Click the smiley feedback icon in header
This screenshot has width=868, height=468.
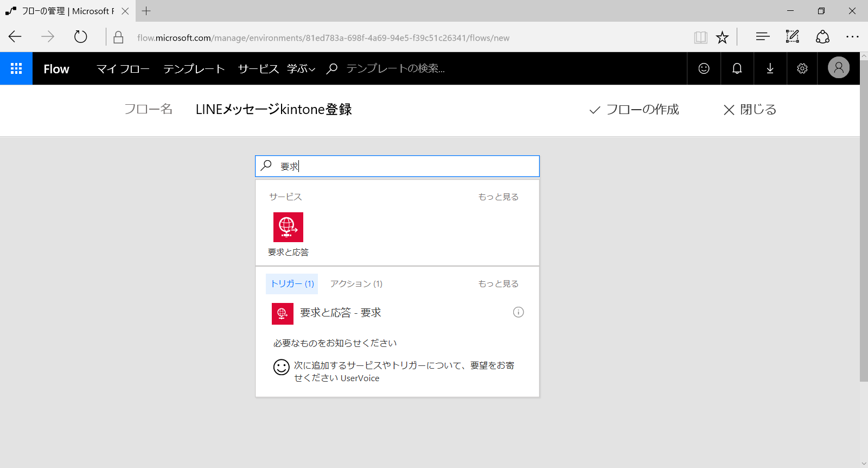coord(704,68)
